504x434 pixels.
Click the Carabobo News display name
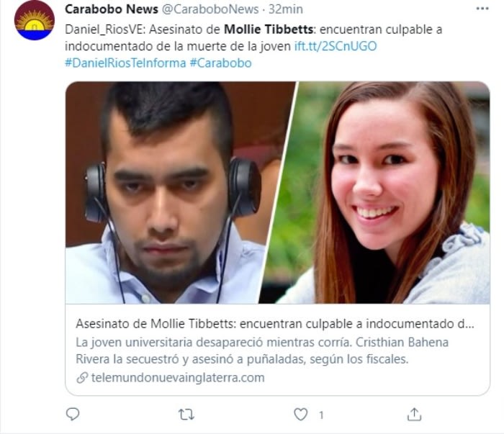tap(112, 9)
